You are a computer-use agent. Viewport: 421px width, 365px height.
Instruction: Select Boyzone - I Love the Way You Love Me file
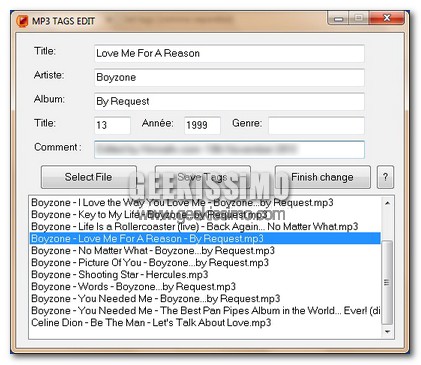[x=205, y=203]
